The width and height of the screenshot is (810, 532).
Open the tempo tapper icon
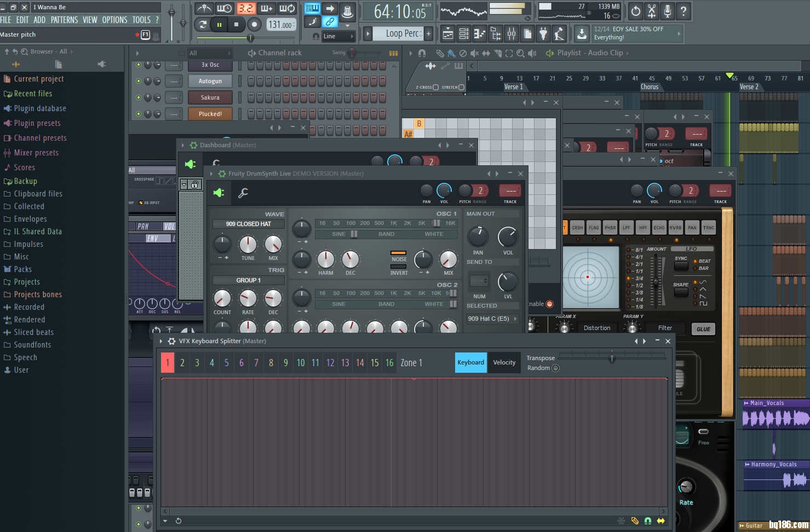[559, 34]
